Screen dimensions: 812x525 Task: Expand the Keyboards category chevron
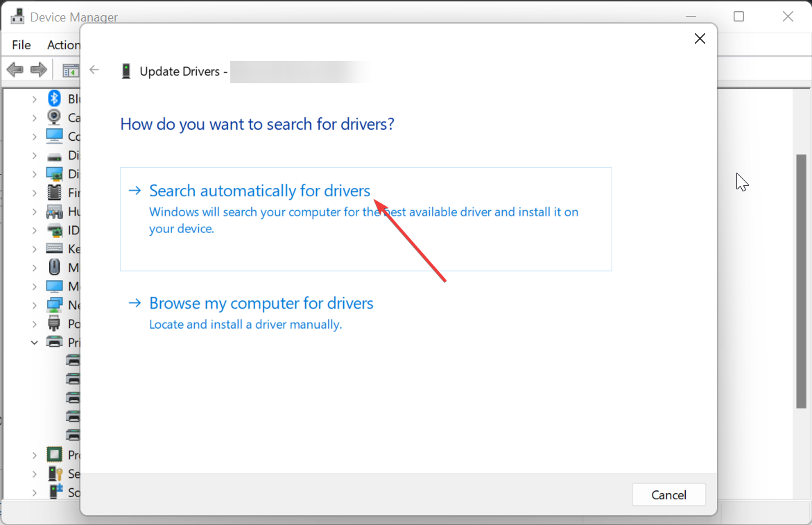click(x=34, y=249)
